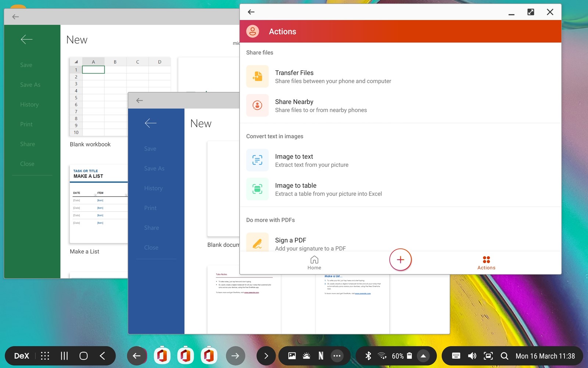Click back arrow in Excel green sidebar
The width and height of the screenshot is (588, 368).
[x=26, y=39]
